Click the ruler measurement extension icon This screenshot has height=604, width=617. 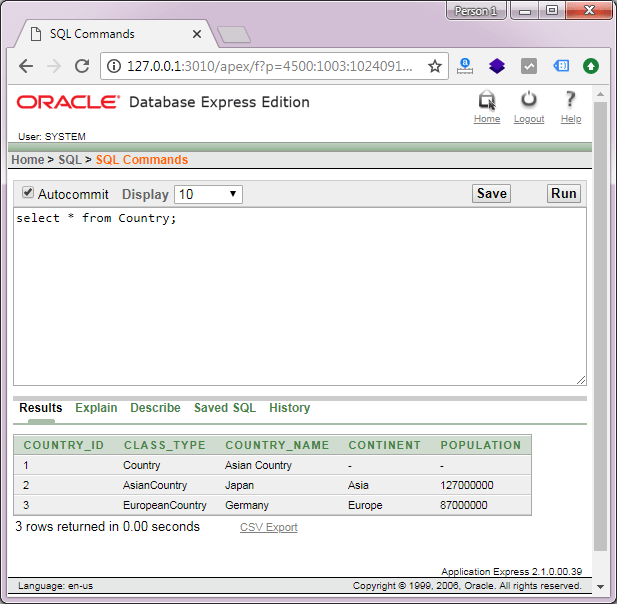pyautogui.click(x=465, y=66)
